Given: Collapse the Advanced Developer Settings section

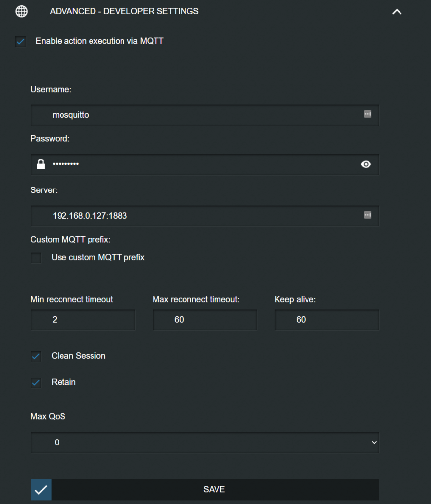Looking at the screenshot, I should pos(397,12).
